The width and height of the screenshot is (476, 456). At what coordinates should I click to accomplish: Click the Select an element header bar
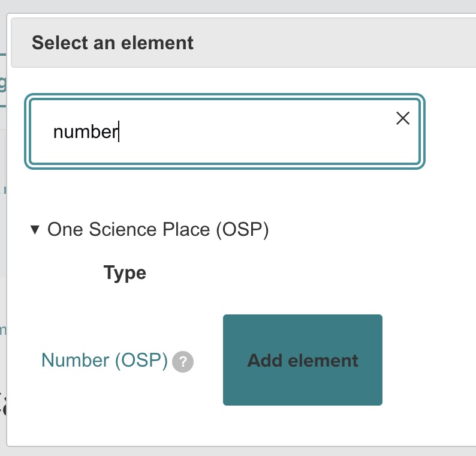pos(240,43)
